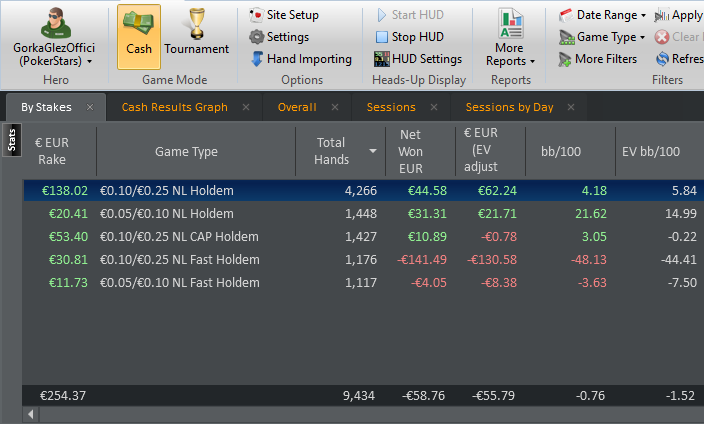This screenshot has width=704, height=424.
Task: Open Hand Importing options
Action: 301,59
